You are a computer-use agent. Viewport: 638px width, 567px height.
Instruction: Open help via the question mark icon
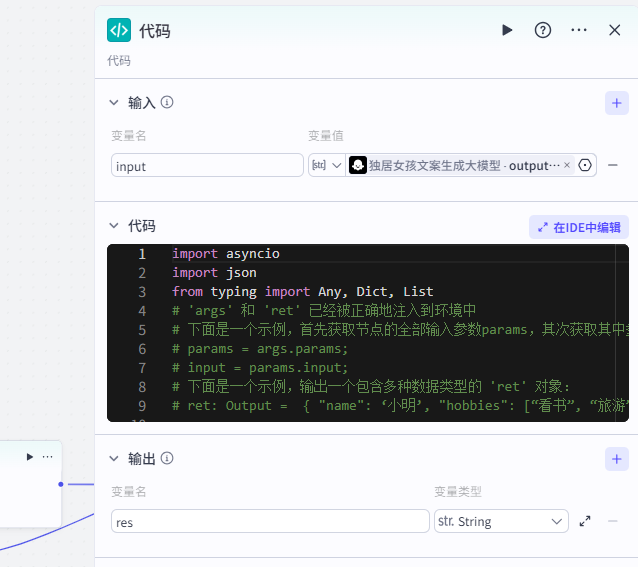(543, 30)
